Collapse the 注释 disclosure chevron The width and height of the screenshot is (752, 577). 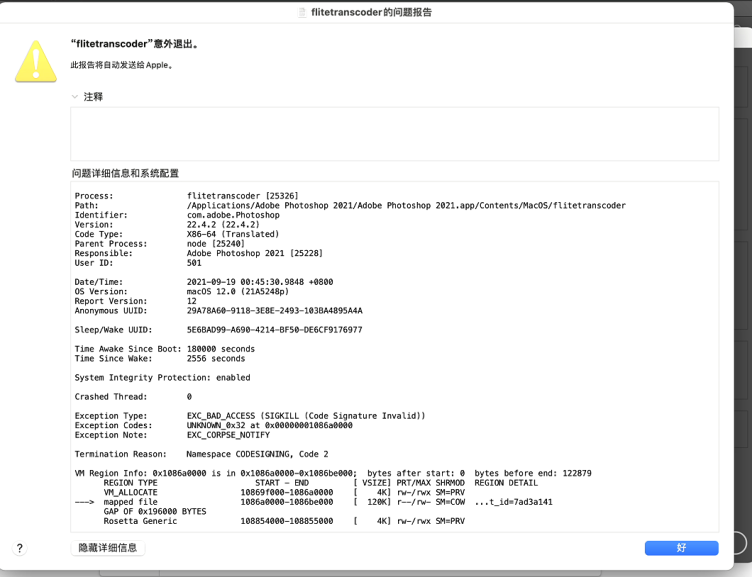pyautogui.click(x=75, y=97)
